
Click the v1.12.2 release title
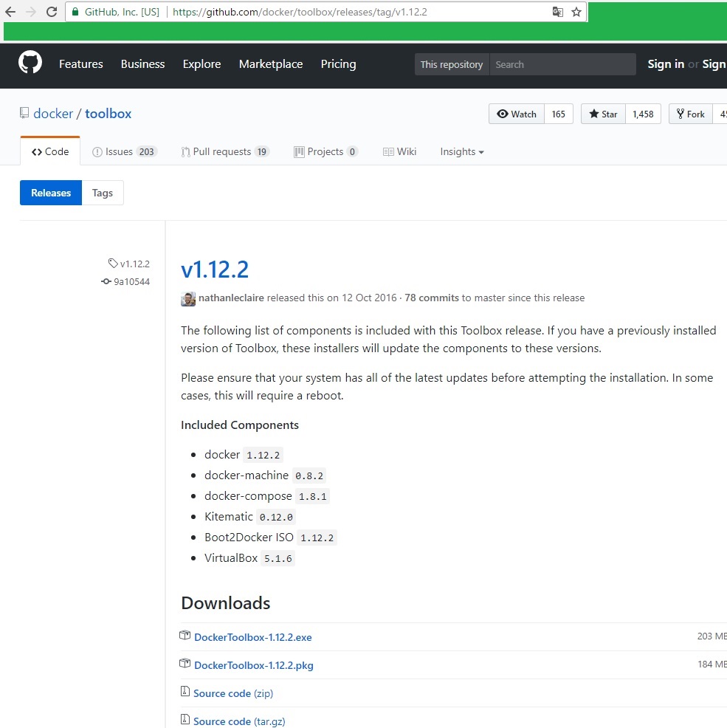(x=215, y=269)
